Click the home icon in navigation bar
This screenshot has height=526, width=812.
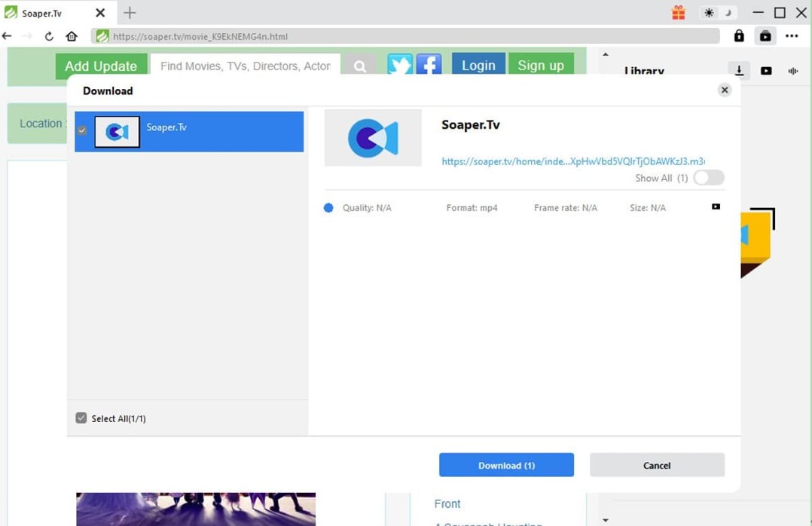point(72,36)
